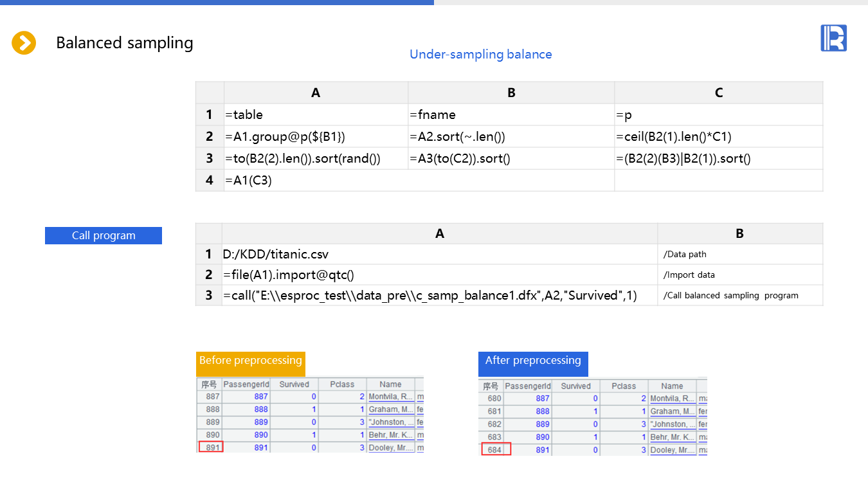
Task: Click the Call program blue label
Action: [x=104, y=235]
